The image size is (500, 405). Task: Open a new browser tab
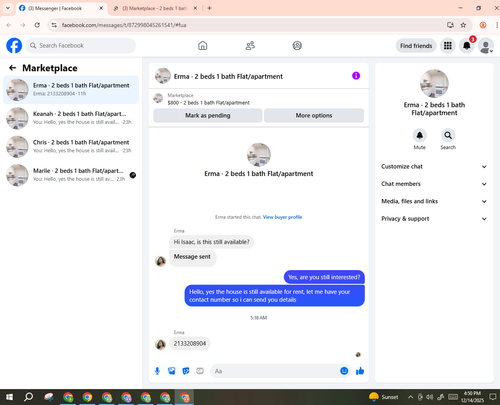click(x=209, y=8)
